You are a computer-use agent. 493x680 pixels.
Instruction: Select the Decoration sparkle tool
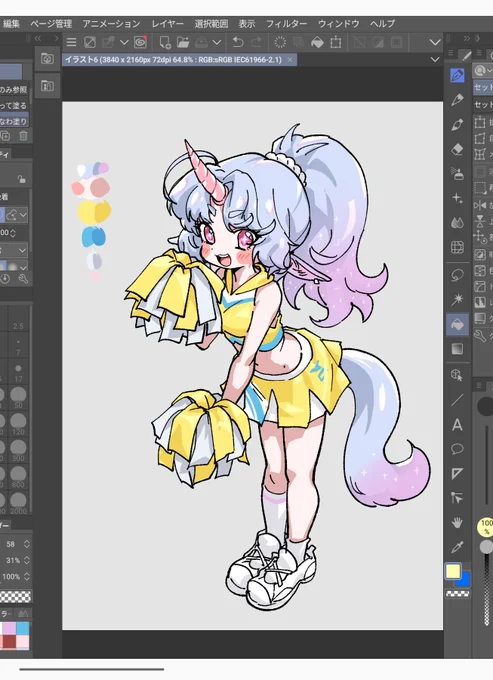pyautogui.click(x=457, y=198)
